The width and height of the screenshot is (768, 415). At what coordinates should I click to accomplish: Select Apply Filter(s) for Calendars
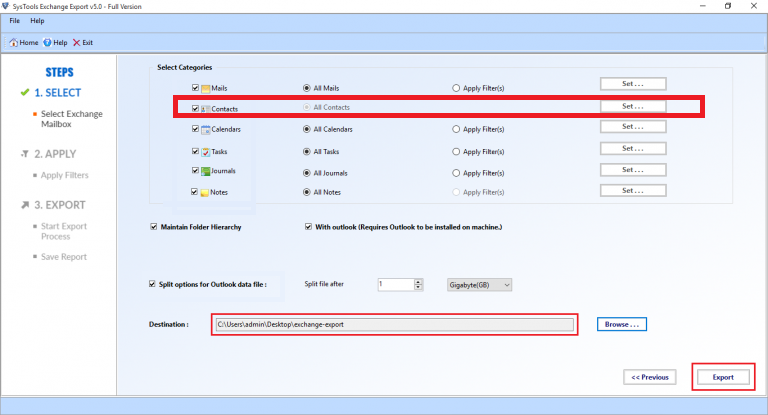(x=456, y=129)
